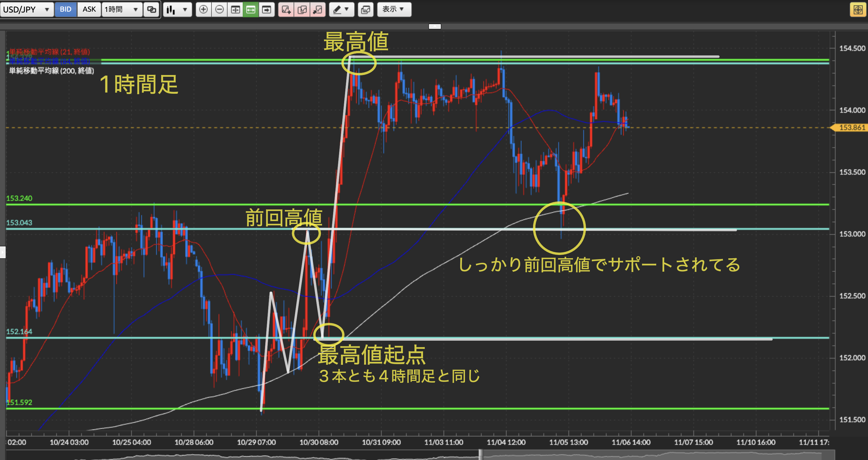Open the pencil drawing tools menu
Viewport: 868px width, 460px height.
(341, 10)
